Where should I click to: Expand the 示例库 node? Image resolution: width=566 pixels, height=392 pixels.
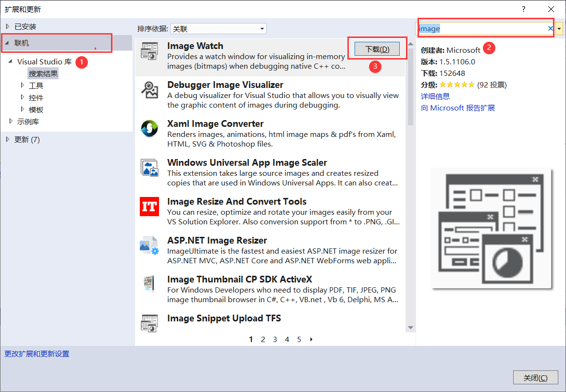(11, 121)
